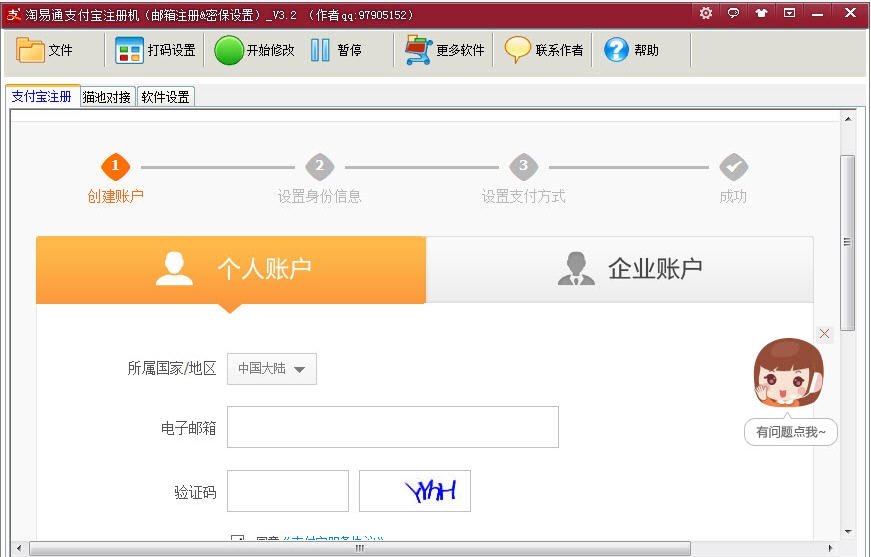Open 打码设置 captcha settings
871x557 pixels.
pos(155,50)
